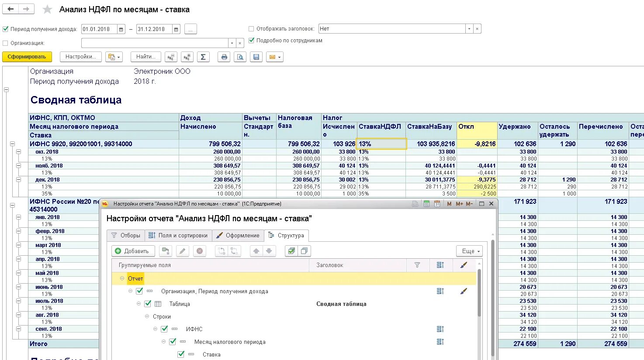644x360 pixels.
Task: Click the Сводная таблица header cell in settings
Action: [341, 304]
